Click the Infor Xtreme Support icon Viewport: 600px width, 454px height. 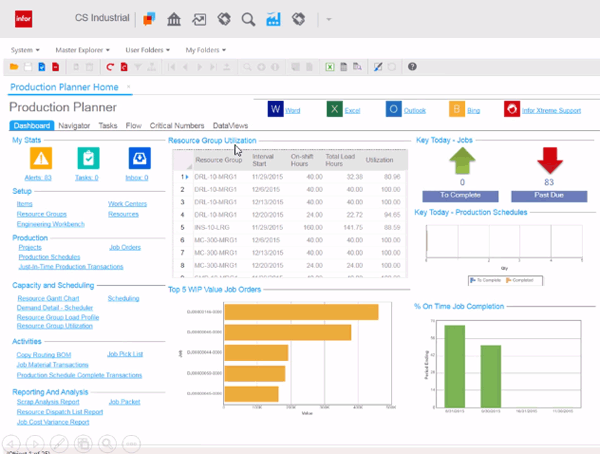coord(512,109)
